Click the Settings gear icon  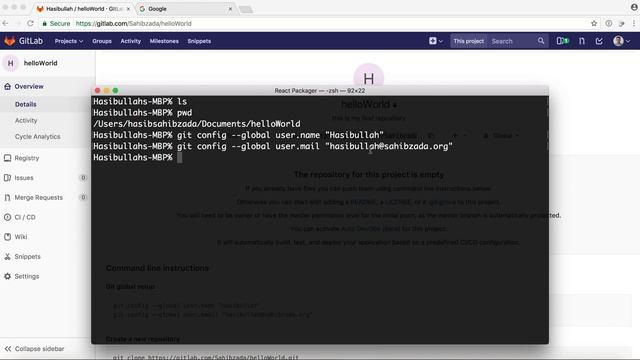[x=7, y=276]
